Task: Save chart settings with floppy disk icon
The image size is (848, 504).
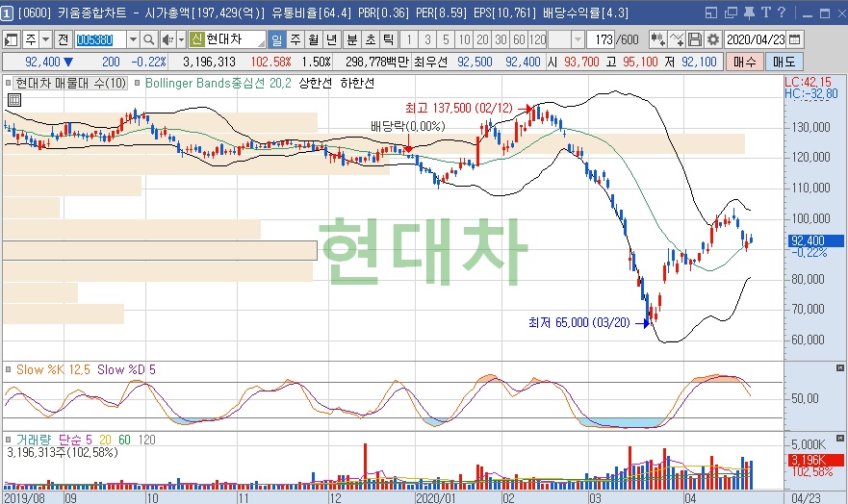Action: click(x=695, y=39)
